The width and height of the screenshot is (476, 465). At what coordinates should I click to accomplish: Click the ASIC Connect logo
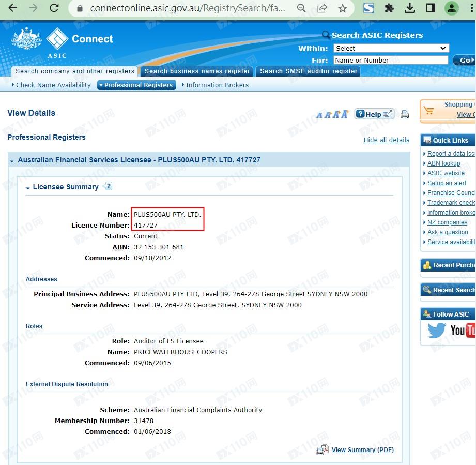click(x=62, y=43)
